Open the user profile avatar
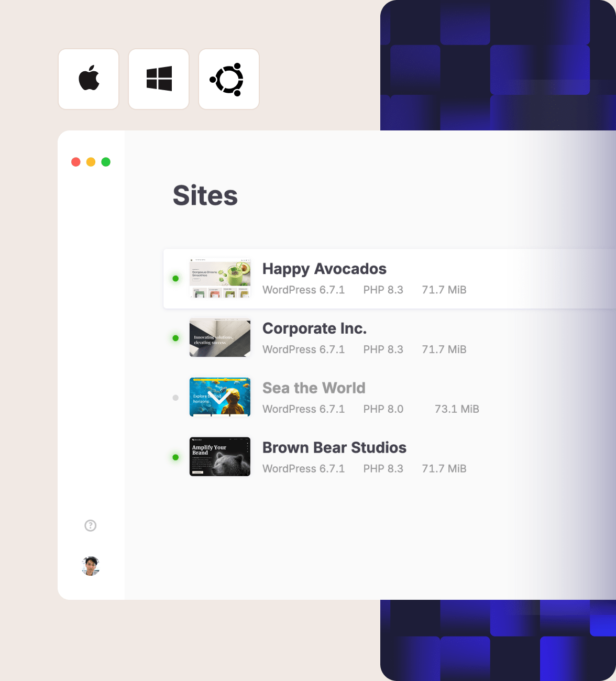The height and width of the screenshot is (681, 616). click(x=91, y=566)
